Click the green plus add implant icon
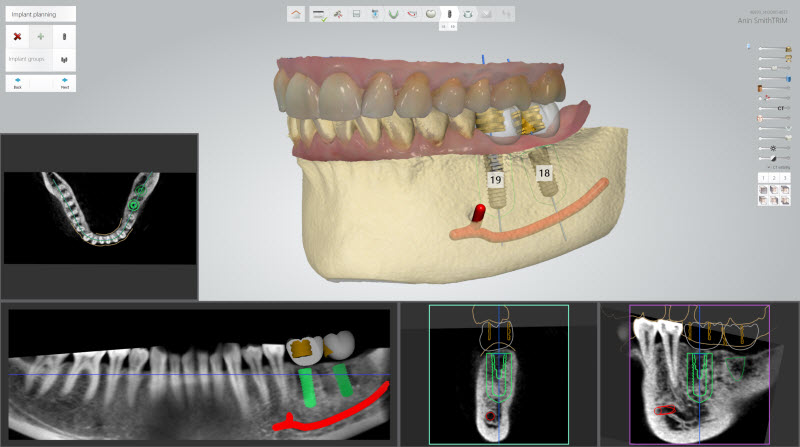 click(x=41, y=36)
